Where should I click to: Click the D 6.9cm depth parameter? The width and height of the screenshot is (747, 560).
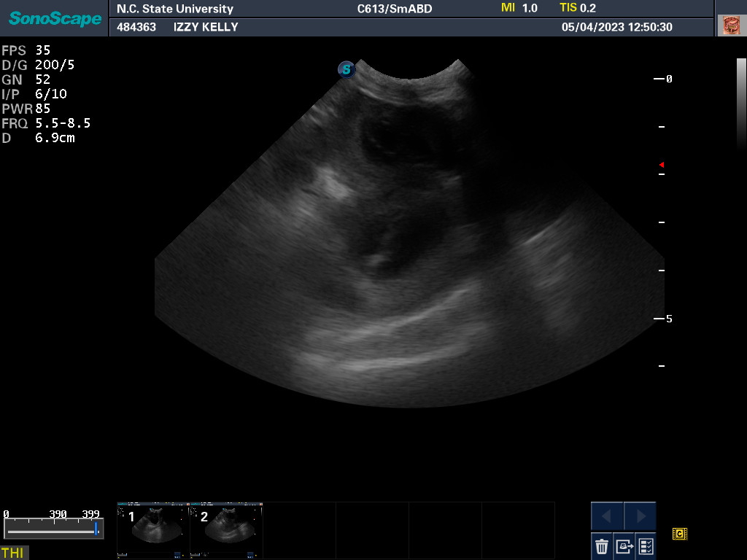38,138
